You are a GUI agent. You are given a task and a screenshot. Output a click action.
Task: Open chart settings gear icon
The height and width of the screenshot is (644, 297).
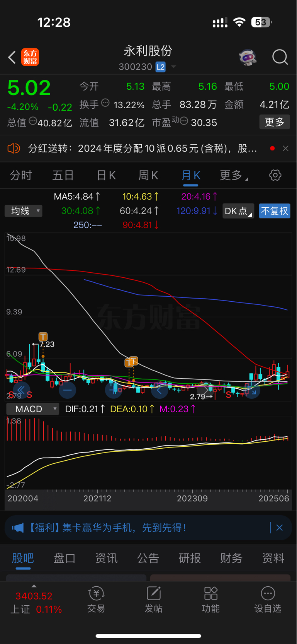tap(275, 175)
